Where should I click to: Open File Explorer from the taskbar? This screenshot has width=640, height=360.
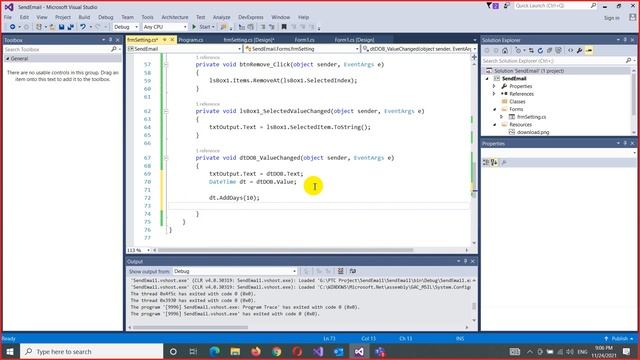point(235,351)
